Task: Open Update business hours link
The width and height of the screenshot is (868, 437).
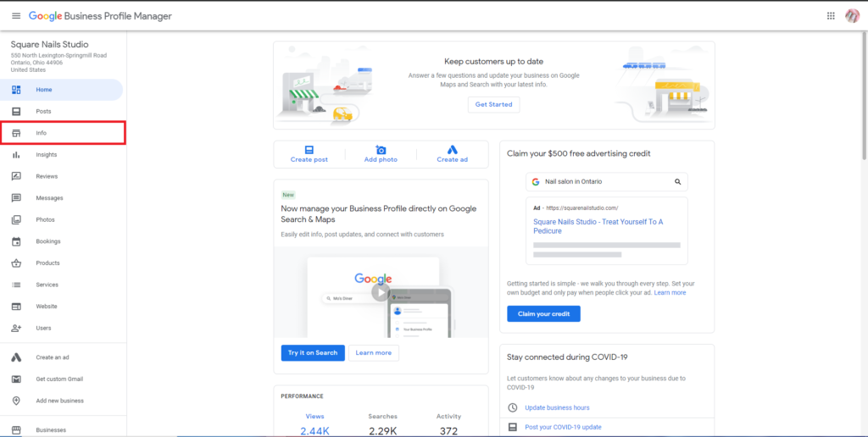Action: pos(558,407)
